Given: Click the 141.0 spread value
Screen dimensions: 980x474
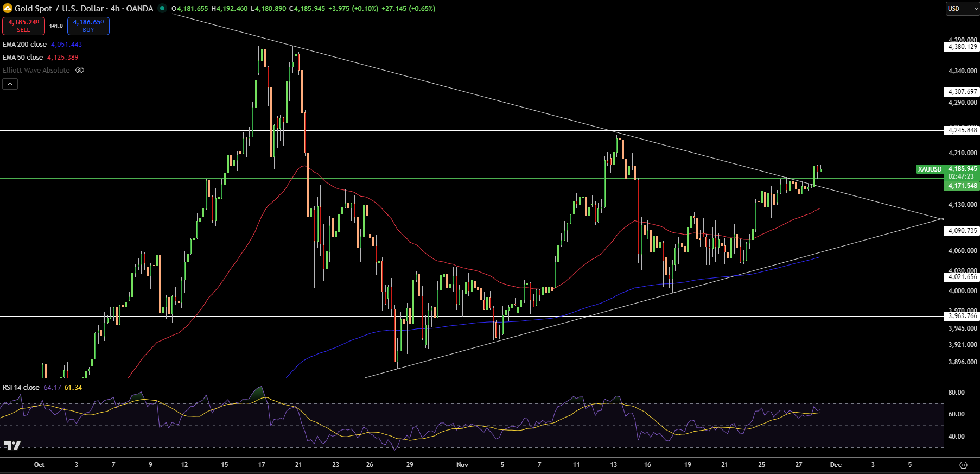Looking at the screenshot, I should pos(56,26).
